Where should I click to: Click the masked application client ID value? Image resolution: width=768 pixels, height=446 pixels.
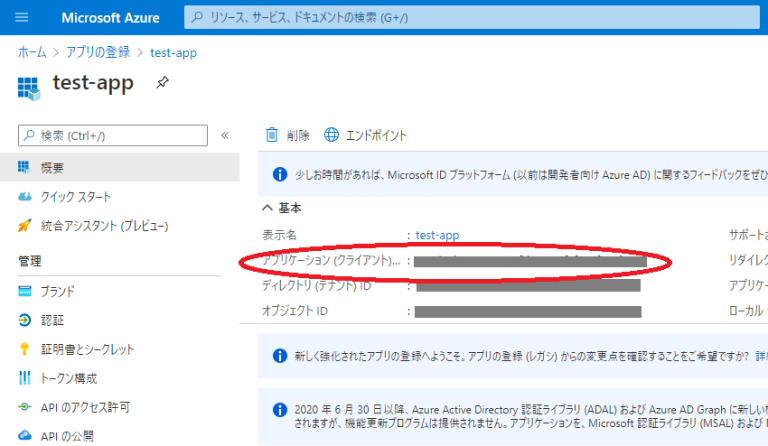click(x=530, y=261)
